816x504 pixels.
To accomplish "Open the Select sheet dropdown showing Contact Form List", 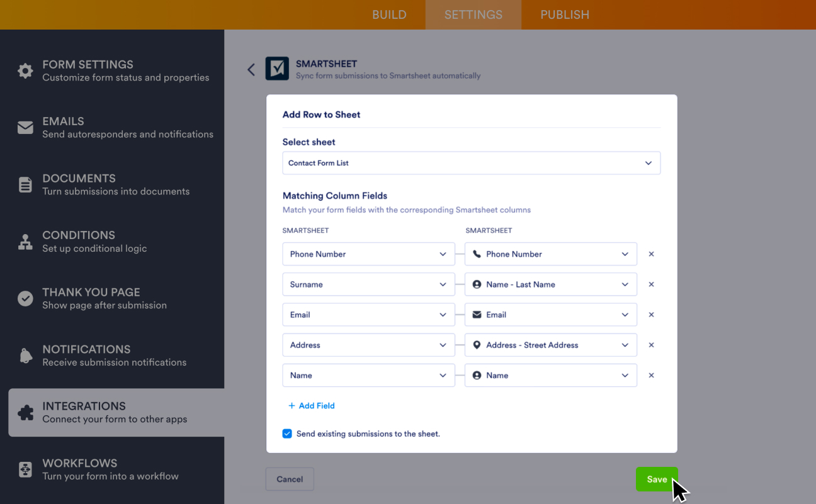I will click(471, 162).
